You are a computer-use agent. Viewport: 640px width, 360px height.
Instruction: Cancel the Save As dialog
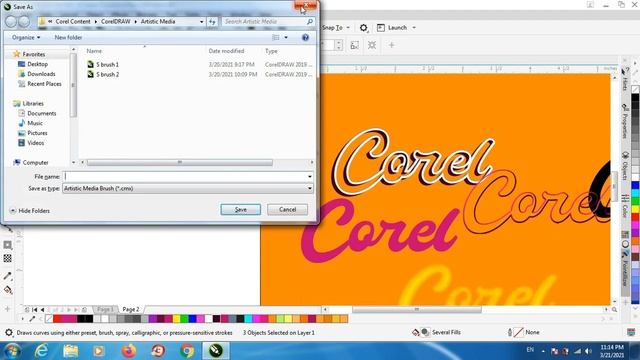pyautogui.click(x=287, y=209)
